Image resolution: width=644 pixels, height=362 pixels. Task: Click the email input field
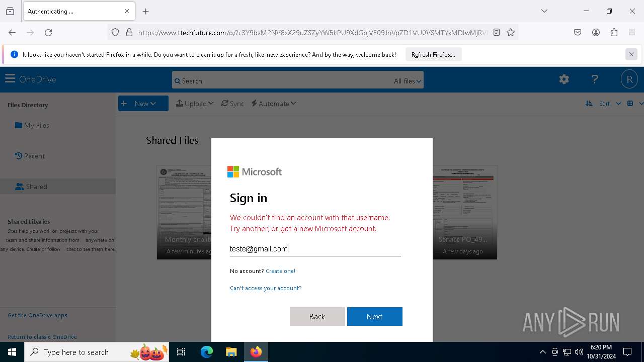[x=315, y=249]
